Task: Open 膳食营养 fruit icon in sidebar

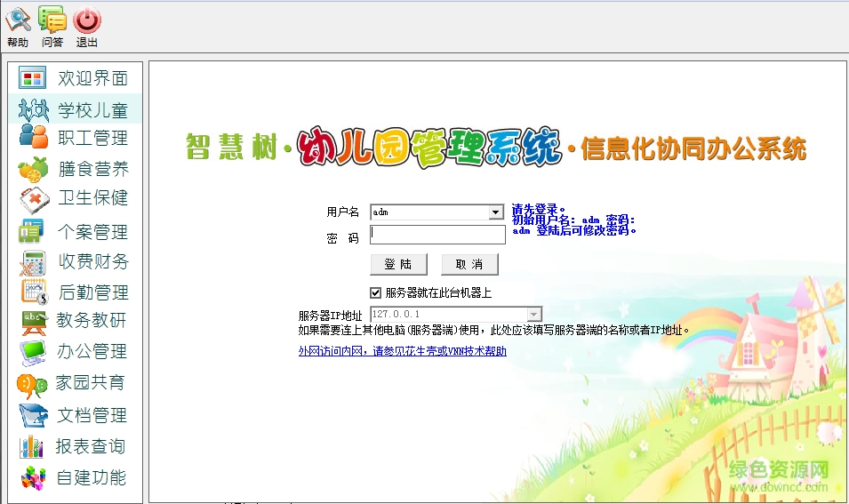Action: (x=34, y=168)
